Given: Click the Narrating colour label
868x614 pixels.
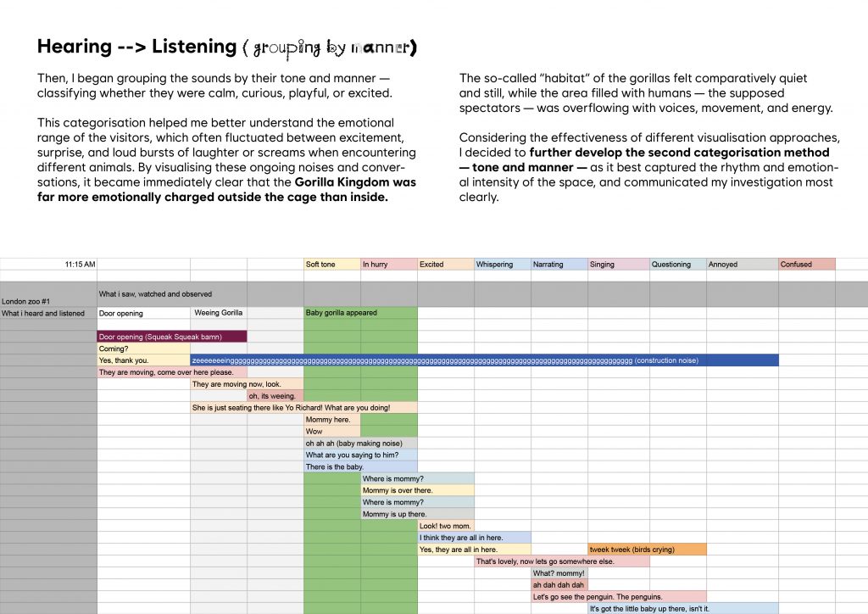Looking at the screenshot, I should pyautogui.click(x=559, y=265).
